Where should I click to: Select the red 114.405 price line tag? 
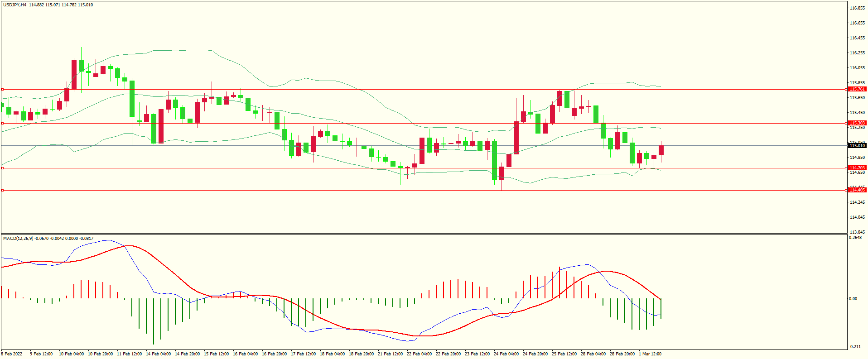tap(857, 190)
